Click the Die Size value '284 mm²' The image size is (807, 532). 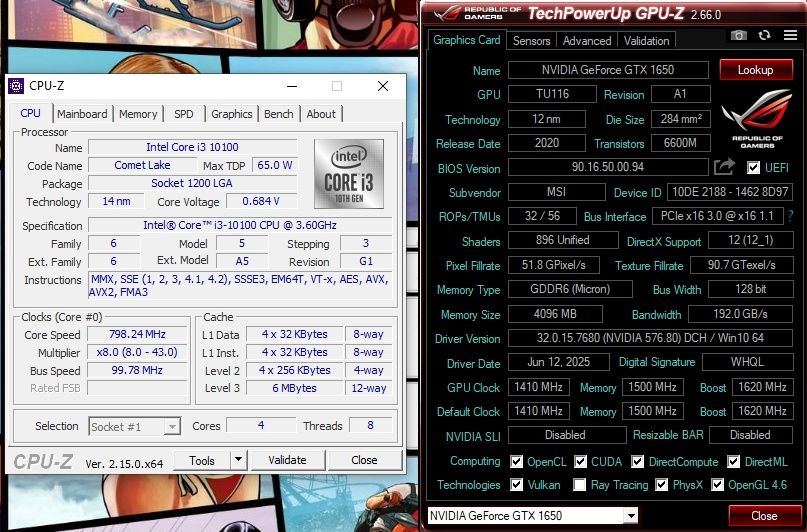pos(680,119)
